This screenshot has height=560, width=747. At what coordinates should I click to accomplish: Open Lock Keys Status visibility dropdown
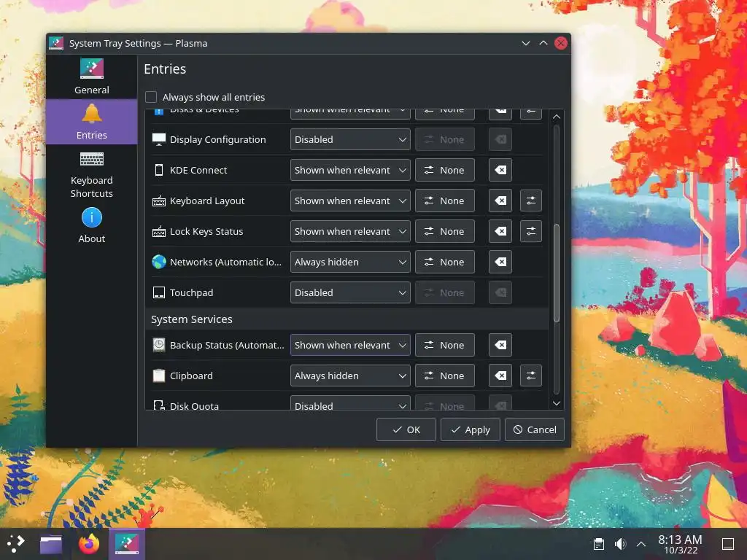(350, 231)
